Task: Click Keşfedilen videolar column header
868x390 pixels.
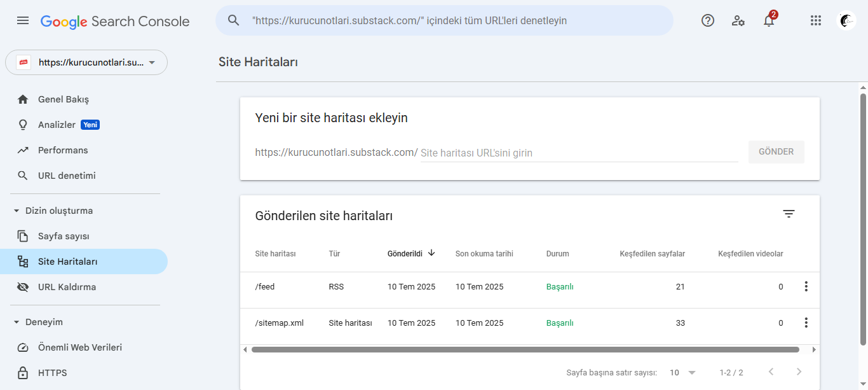Action: tap(750, 253)
